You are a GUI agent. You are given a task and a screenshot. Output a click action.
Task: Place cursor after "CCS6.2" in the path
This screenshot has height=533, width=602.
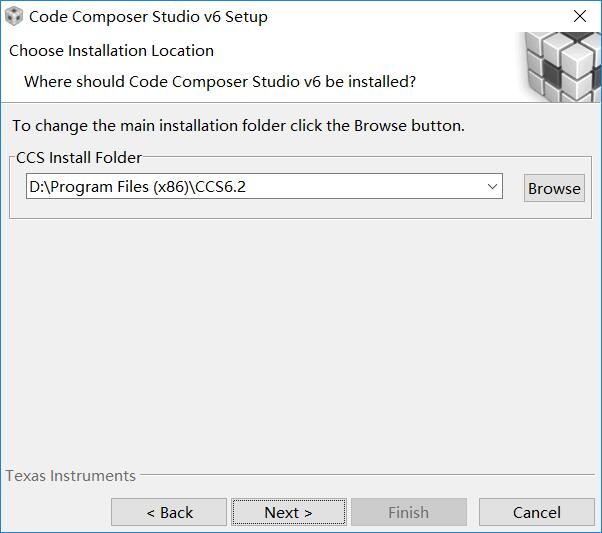tap(246, 187)
